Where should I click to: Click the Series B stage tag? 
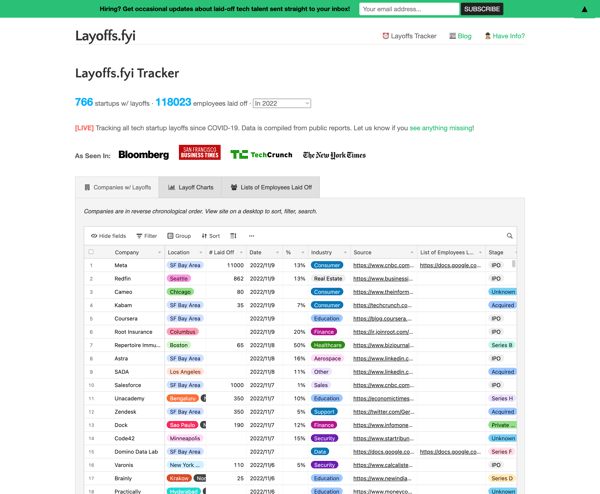tap(502, 345)
